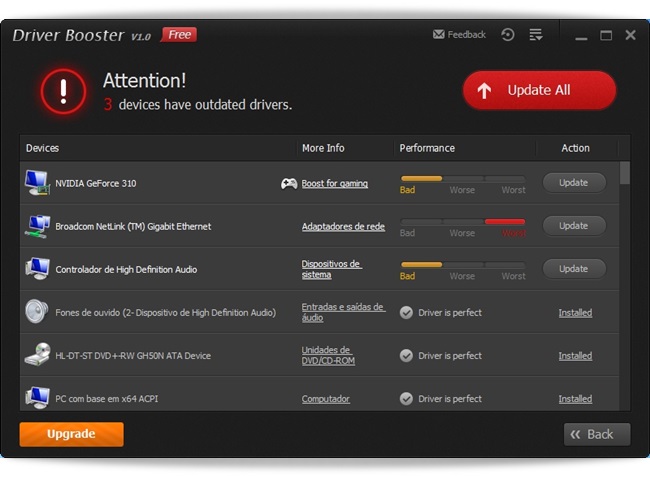Update the Broadcom NetLink Gigabit Ethernet driver
The height and width of the screenshot is (477, 650).
(x=574, y=226)
